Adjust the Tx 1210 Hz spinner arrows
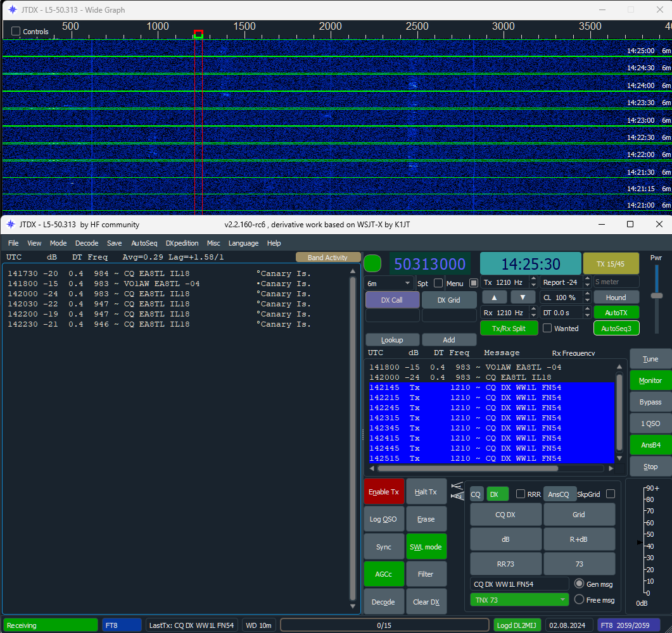672x633 pixels. (x=533, y=282)
